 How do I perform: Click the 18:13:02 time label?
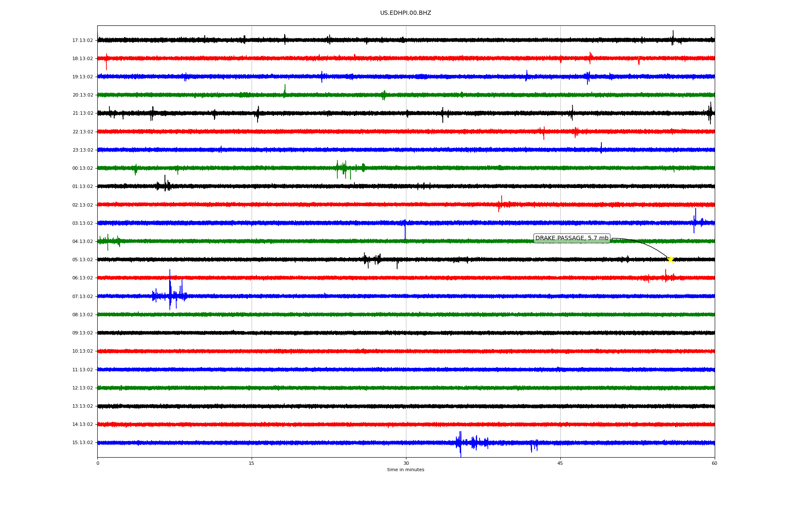pos(82,59)
